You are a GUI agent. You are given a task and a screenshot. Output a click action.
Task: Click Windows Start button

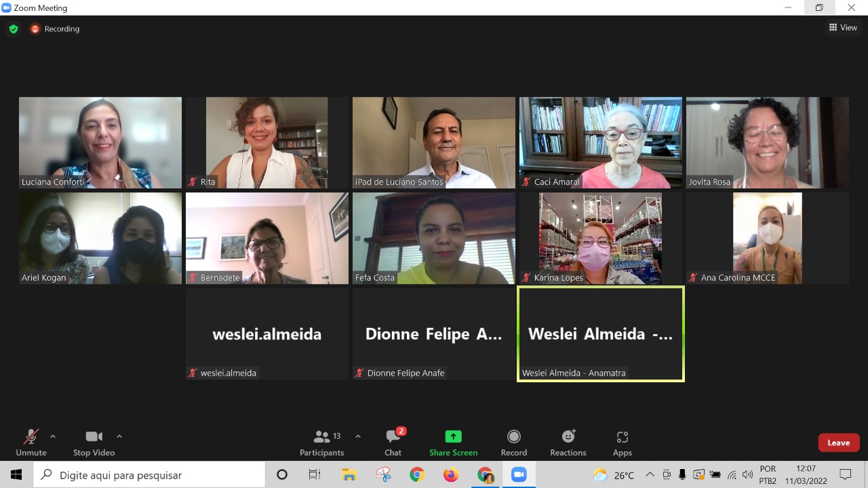(x=16, y=475)
